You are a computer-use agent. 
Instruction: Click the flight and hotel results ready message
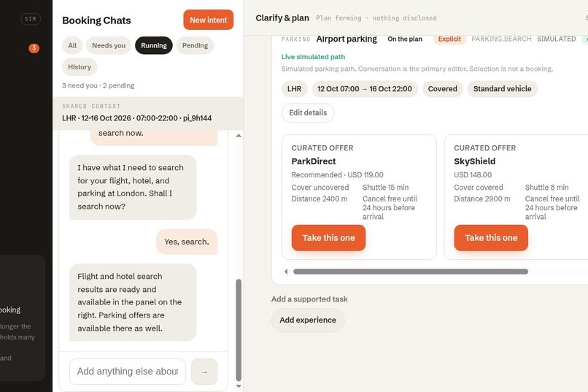coord(133,302)
